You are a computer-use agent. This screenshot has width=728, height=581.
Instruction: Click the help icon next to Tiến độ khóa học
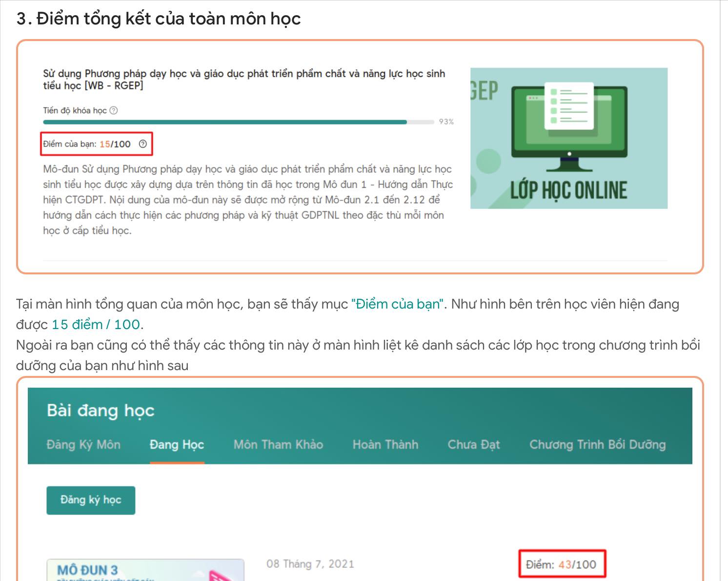114,110
